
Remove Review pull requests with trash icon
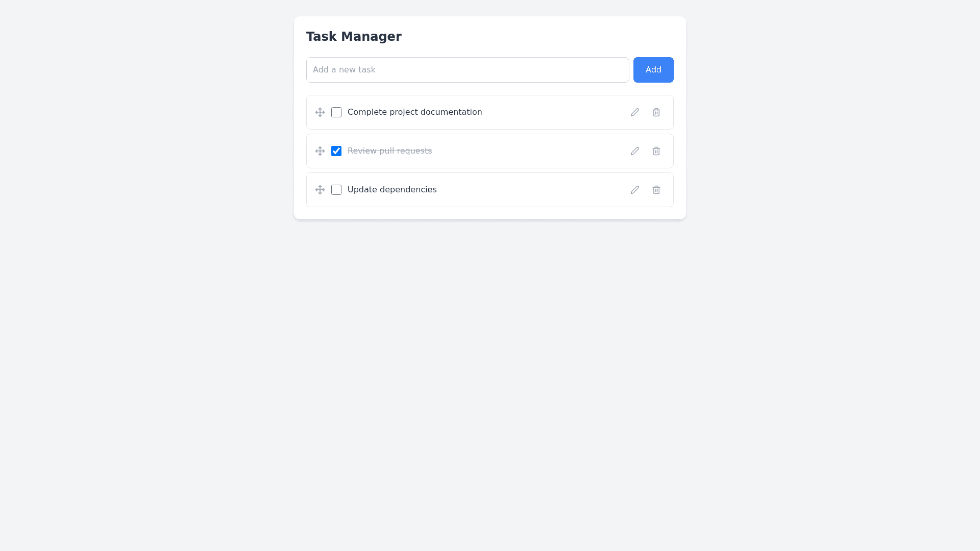656,151
